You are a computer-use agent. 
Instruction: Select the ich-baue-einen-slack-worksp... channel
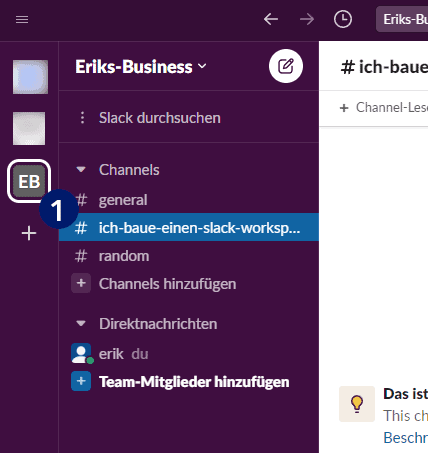(x=189, y=227)
